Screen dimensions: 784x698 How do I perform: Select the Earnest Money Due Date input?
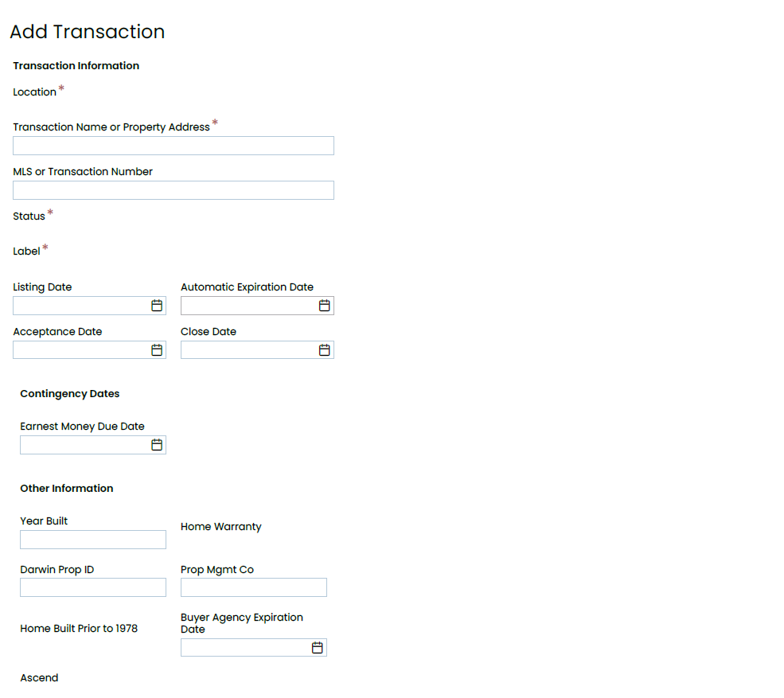[x=85, y=445]
